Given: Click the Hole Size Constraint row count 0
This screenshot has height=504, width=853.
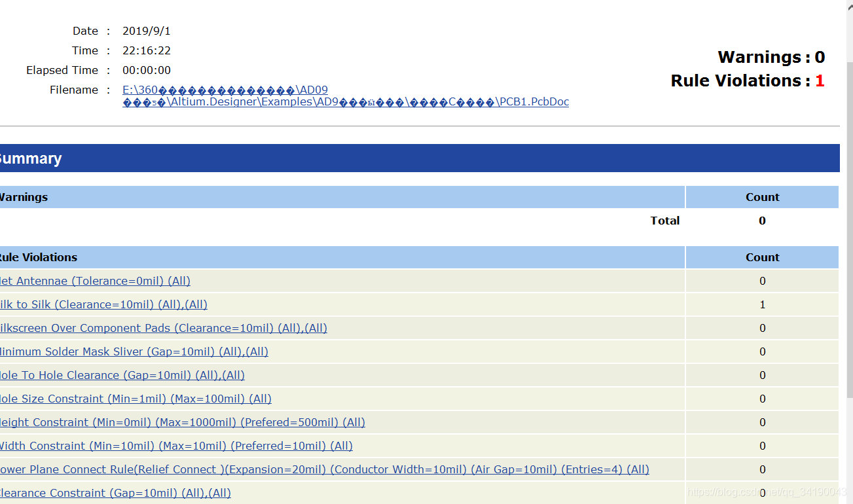Looking at the screenshot, I should pyautogui.click(x=762, y=399).
